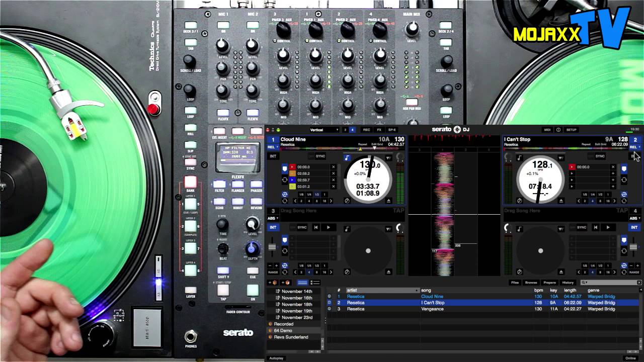Disable INT mode on deck 4
This screenshot has height=362, width=644.
tap(634, 227)
